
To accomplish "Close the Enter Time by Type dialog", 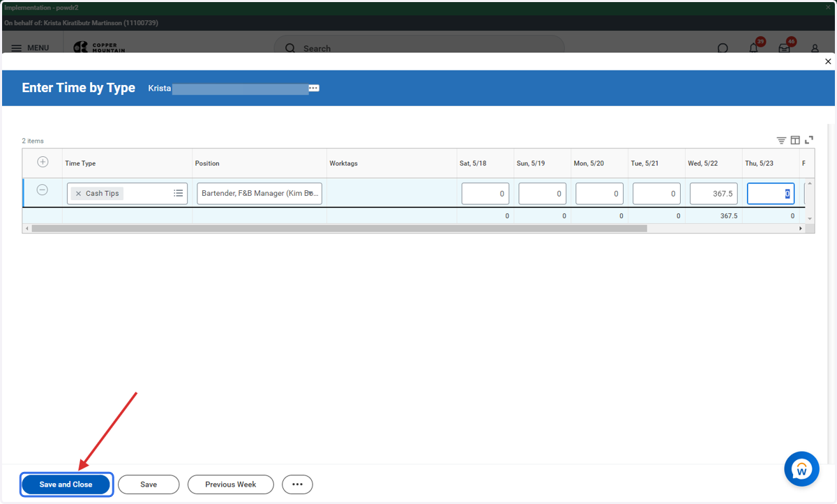I will (828, 61).
